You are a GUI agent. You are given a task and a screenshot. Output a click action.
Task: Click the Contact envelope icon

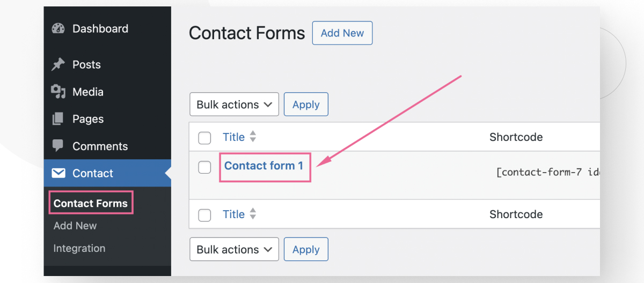click(x=58, y=173)
